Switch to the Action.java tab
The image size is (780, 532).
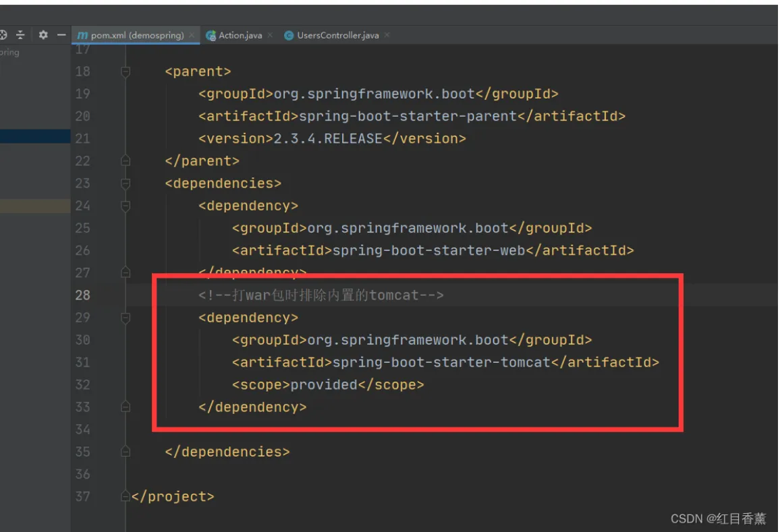tap(240, 35)
